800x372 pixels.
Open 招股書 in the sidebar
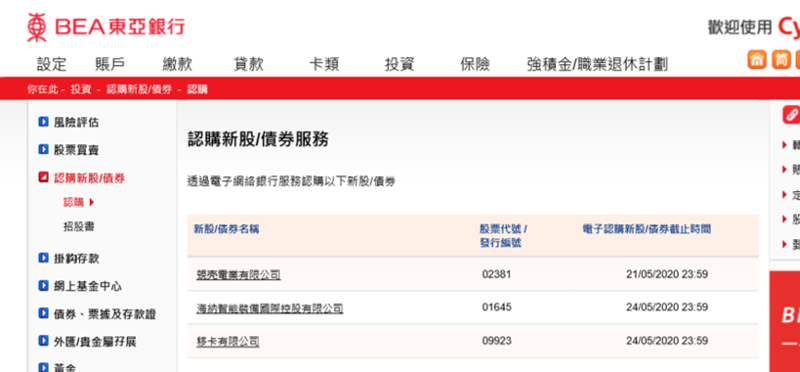pos(79,227)
